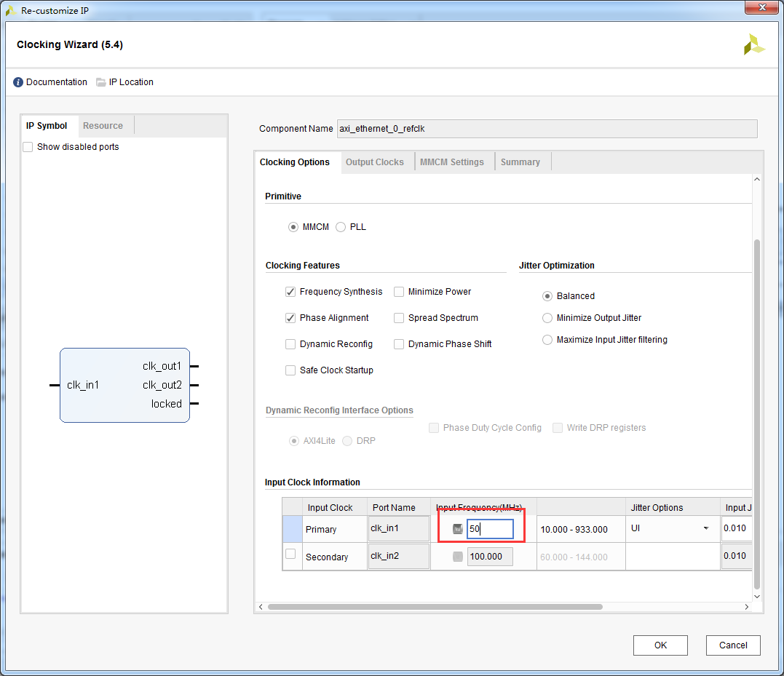Click the horizontal scrollbar thumb below the options

(435, 607)
